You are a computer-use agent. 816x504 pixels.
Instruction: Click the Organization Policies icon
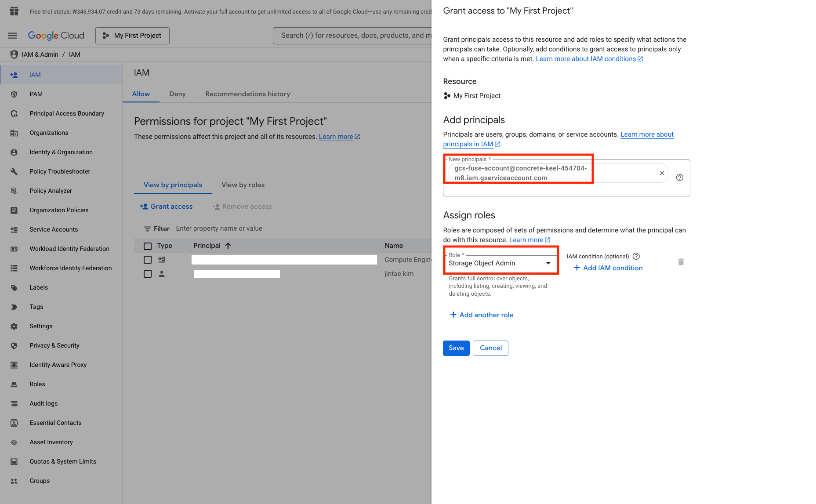coord(14,210)
